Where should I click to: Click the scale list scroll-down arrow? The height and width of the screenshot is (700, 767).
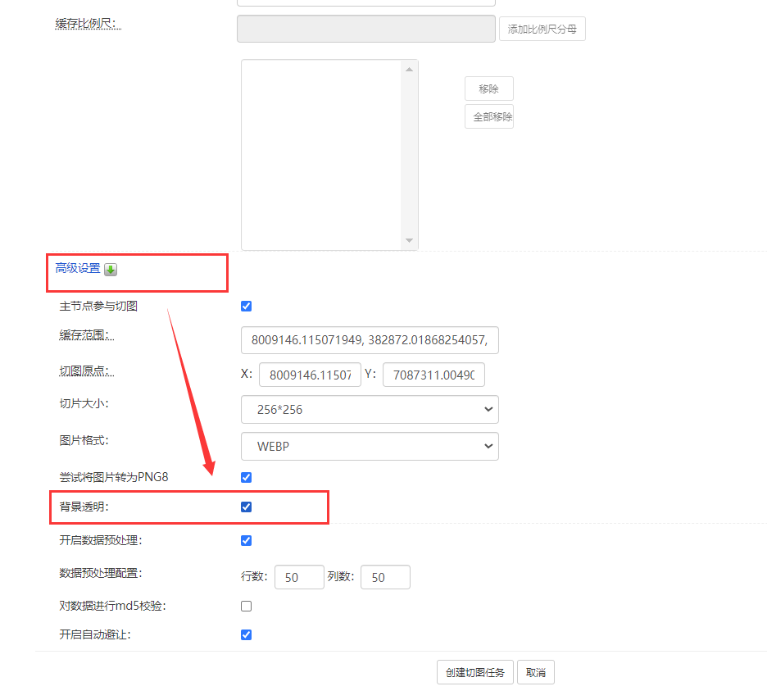(x=410, y=240)
